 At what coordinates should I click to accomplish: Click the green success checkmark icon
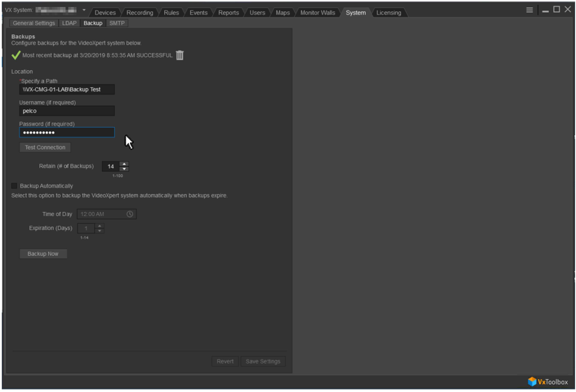[x=16, y=55]
